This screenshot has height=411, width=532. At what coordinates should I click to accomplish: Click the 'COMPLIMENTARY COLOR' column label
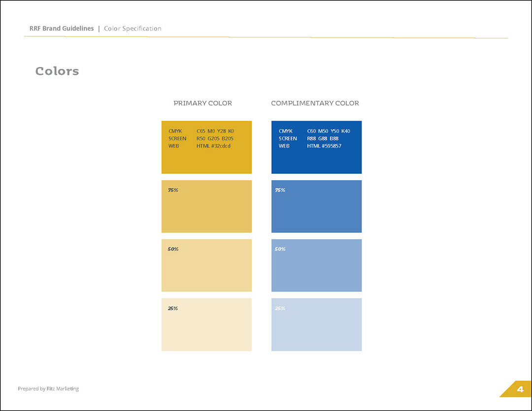pos(315,103)
